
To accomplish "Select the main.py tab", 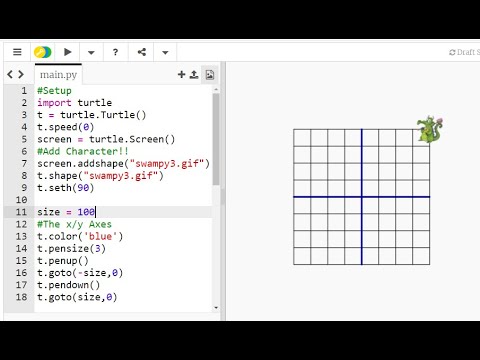I will [58, 75].
